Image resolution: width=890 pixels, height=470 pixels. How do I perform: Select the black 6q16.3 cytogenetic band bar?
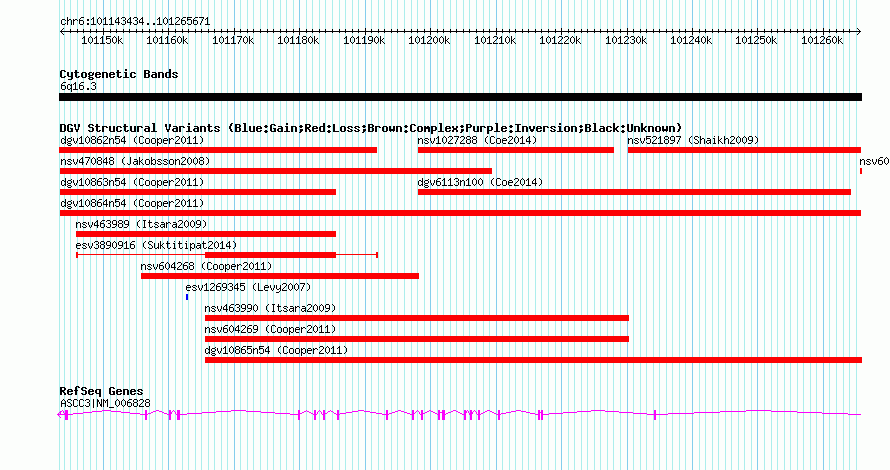coord(460,97)
